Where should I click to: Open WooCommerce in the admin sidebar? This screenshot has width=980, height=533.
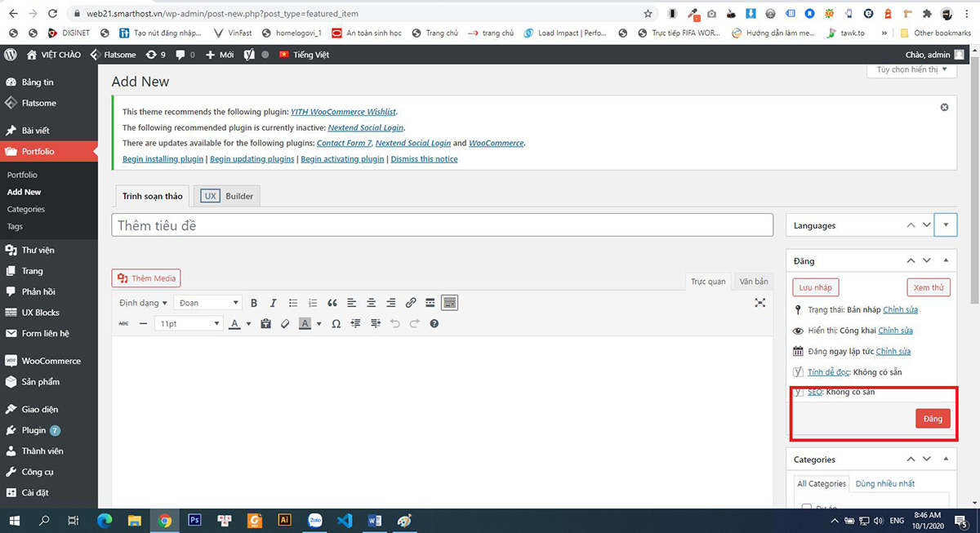click(x=49, y=361)
